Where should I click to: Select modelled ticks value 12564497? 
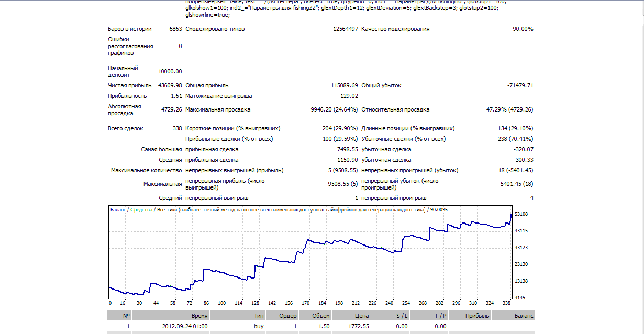click(x=346, y=29)
